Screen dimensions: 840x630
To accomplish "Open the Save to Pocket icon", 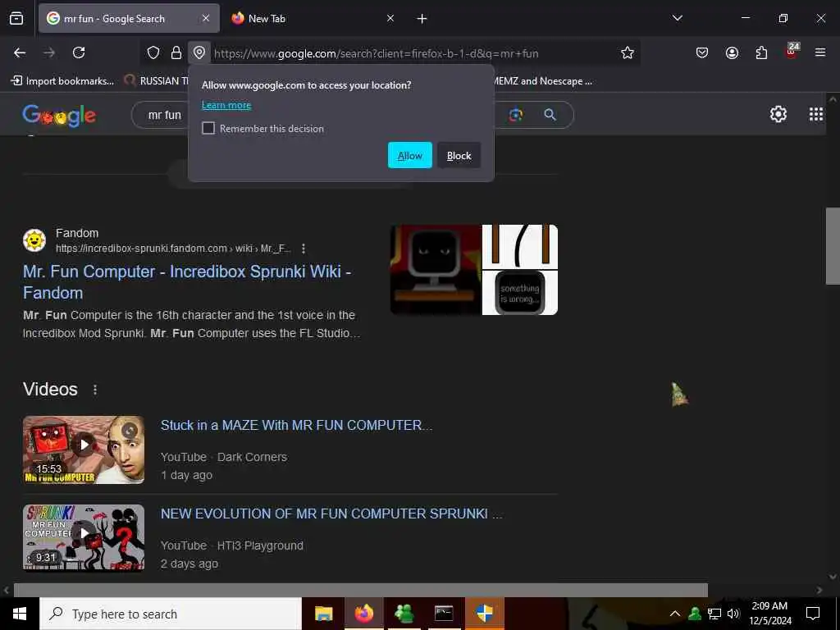I will pos(702,52).
